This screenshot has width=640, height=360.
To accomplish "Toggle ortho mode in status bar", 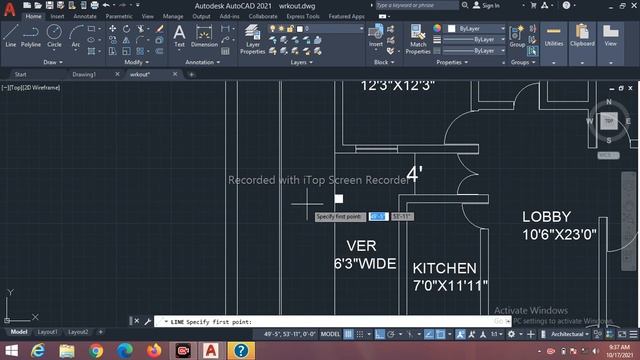I will click(380, 334).
